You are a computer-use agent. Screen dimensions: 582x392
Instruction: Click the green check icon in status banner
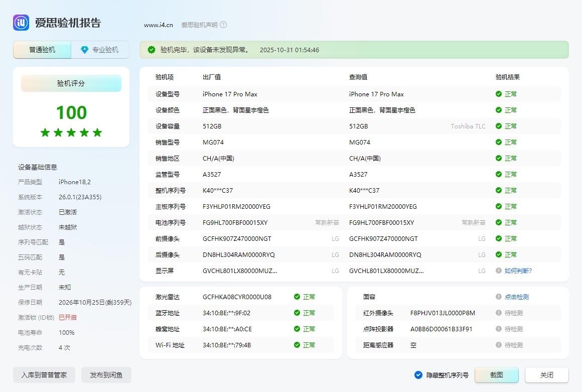pos(151,50)
